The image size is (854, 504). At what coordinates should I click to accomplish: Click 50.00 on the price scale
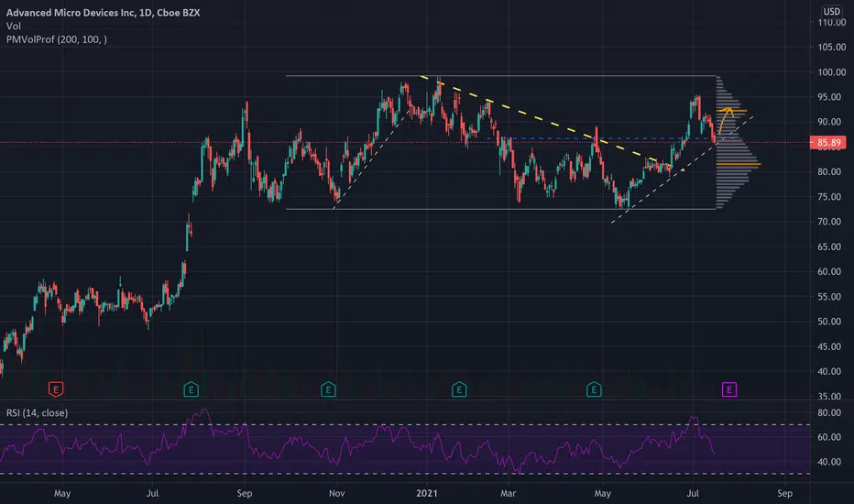click(831, 322)
